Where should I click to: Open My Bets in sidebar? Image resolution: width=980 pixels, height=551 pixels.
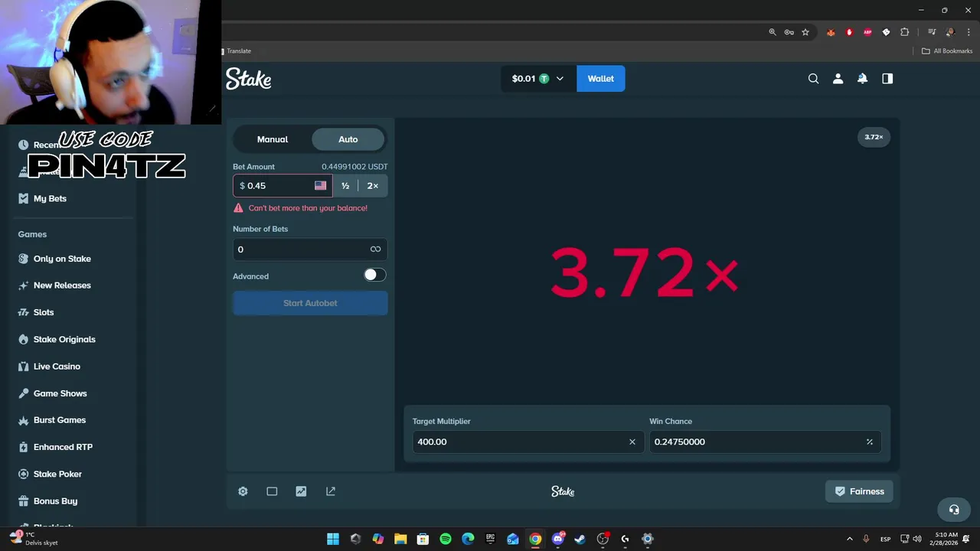point(50,198)
